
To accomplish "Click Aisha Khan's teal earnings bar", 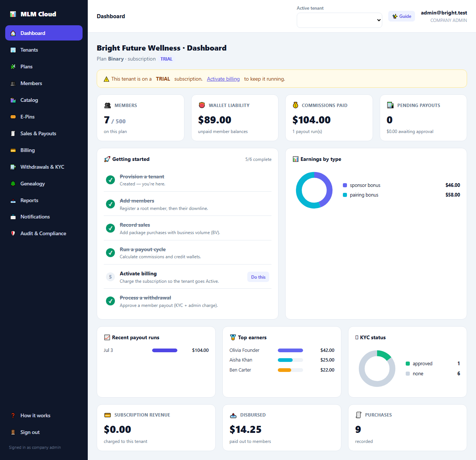I will pyautogui.click(x=285, y=360).
